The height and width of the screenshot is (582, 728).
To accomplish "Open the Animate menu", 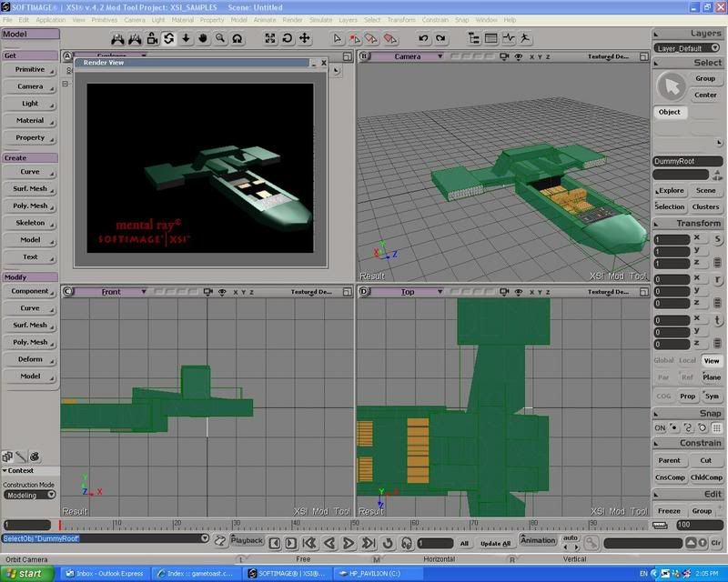I will pyautogui.click(x=265, y=20).
